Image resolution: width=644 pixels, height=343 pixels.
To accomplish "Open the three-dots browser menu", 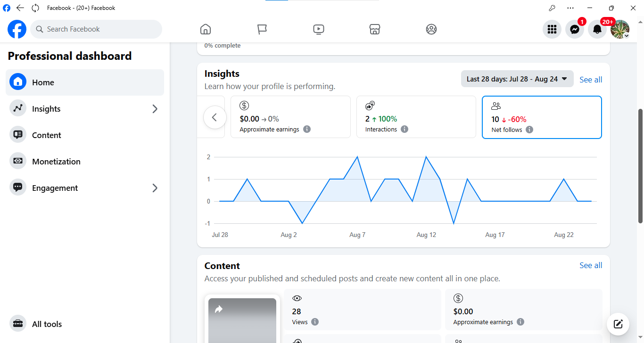I will point(571,8).
